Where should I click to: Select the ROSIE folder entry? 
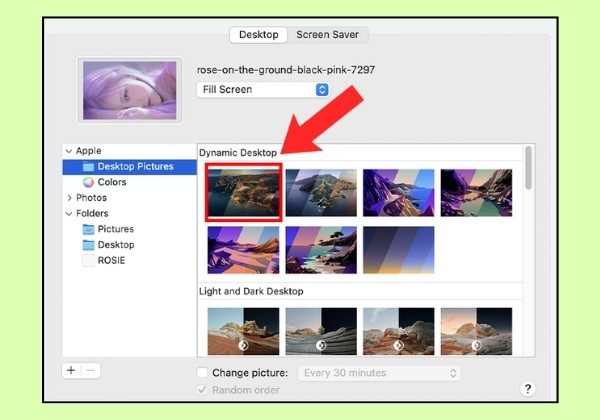coord(104,260)
